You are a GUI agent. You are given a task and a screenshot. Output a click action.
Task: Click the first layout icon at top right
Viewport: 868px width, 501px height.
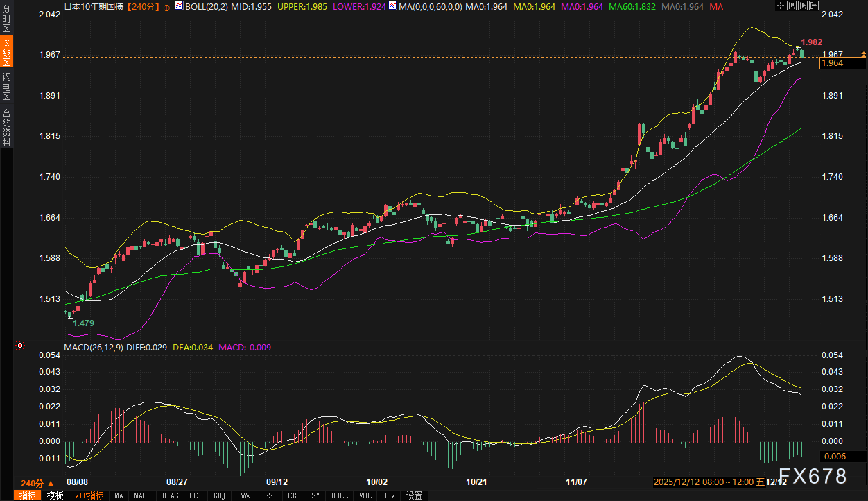[780, 6]
